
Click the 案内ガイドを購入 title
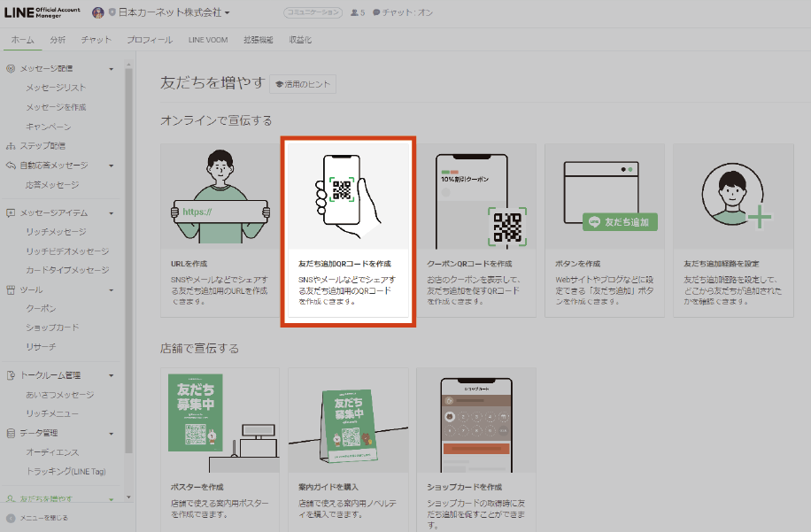[328, 487]
